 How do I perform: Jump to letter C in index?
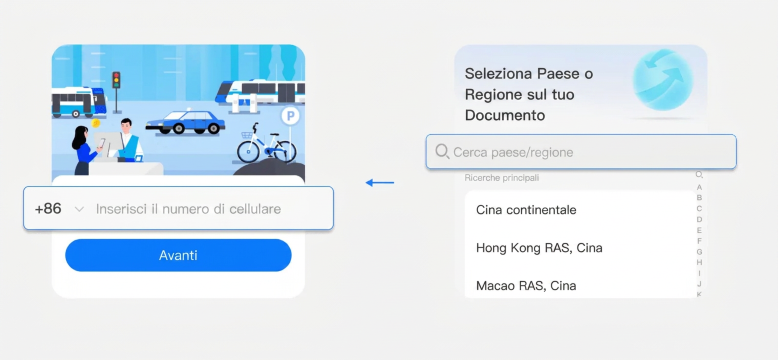[x=699, y=209]
